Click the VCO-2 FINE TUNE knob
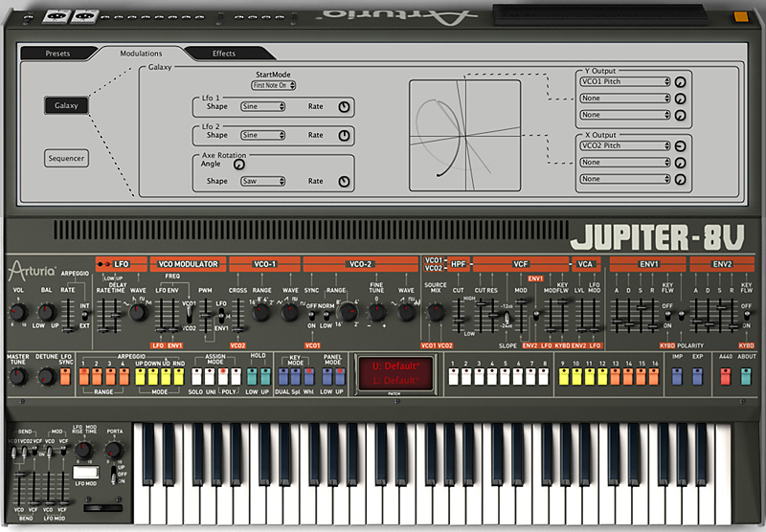Screen dimensions: 766x532 376,311
